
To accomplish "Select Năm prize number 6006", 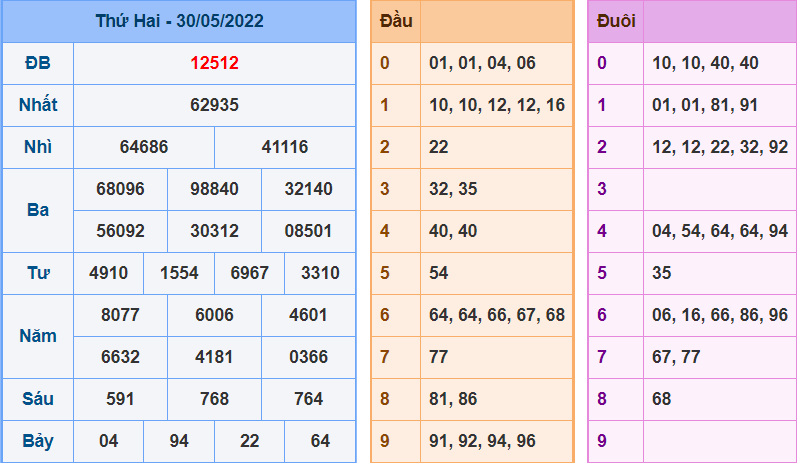I will 214,315.
